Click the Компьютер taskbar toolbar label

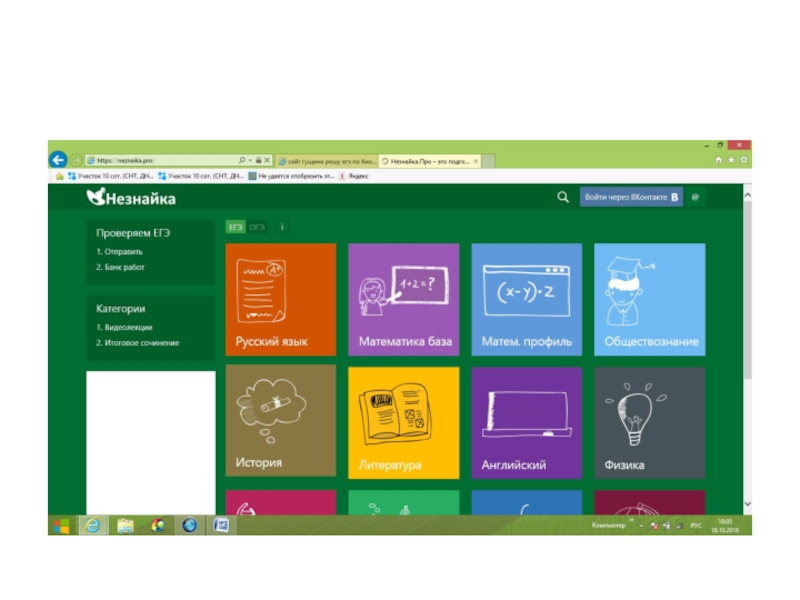point(608,525)
